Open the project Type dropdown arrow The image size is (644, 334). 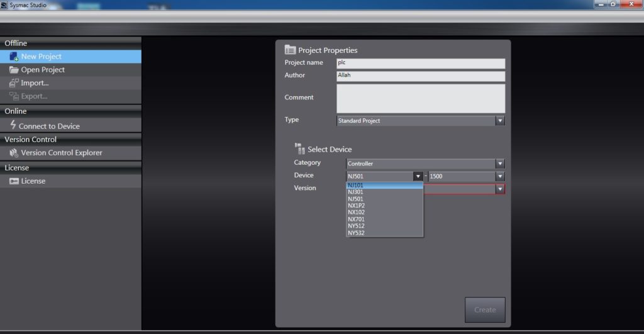coord(499,120)
